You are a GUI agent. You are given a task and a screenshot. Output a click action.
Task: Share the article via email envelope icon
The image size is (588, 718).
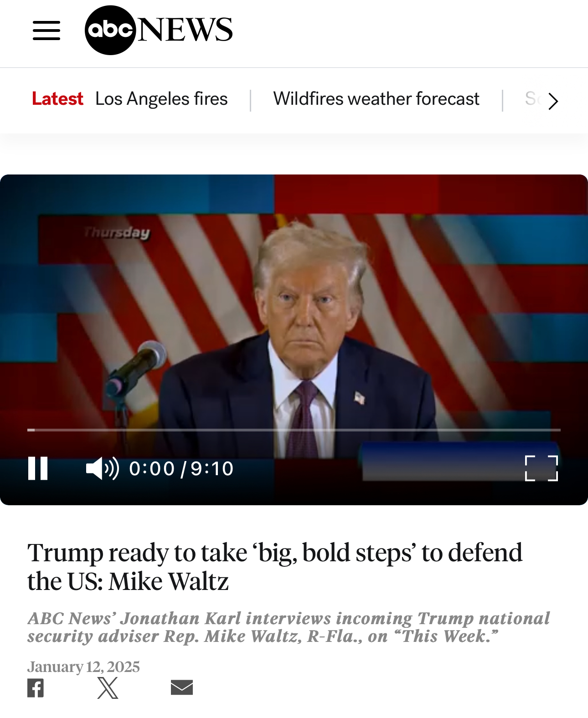pyautogui.click(x=182, y=687)
